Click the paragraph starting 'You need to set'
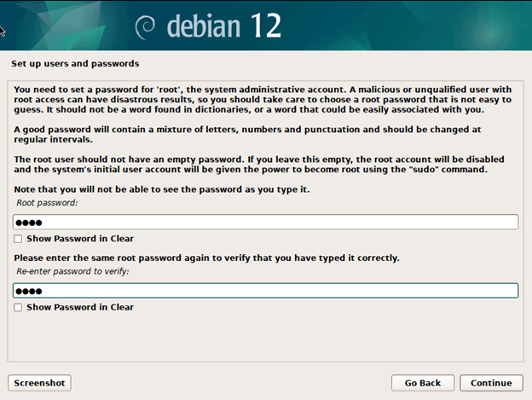 point(265,98)
